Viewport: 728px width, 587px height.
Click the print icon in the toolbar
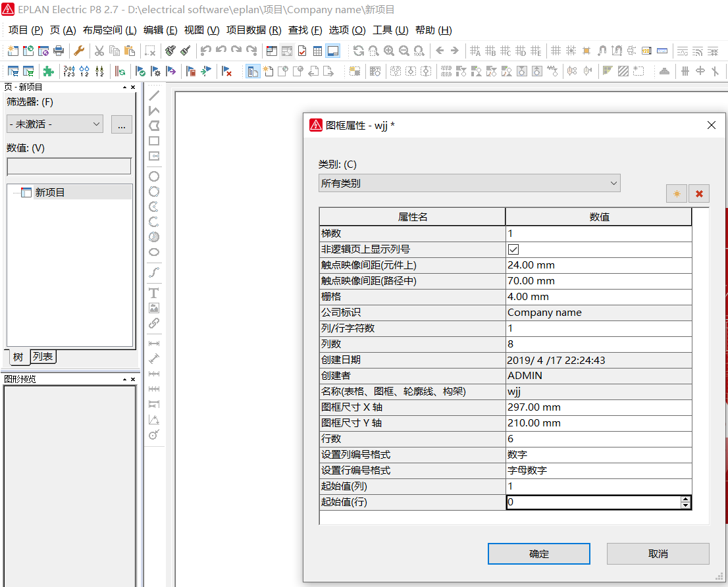point(59,51)
